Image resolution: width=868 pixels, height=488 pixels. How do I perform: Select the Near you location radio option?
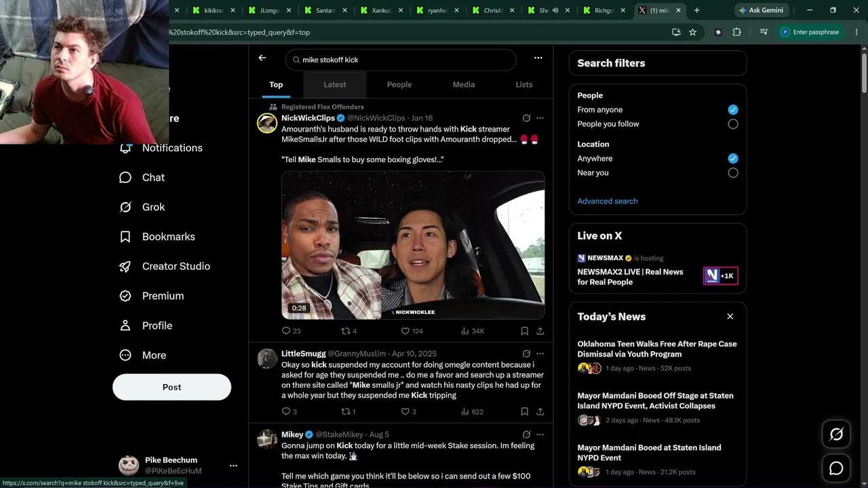[x=732, y=173]
